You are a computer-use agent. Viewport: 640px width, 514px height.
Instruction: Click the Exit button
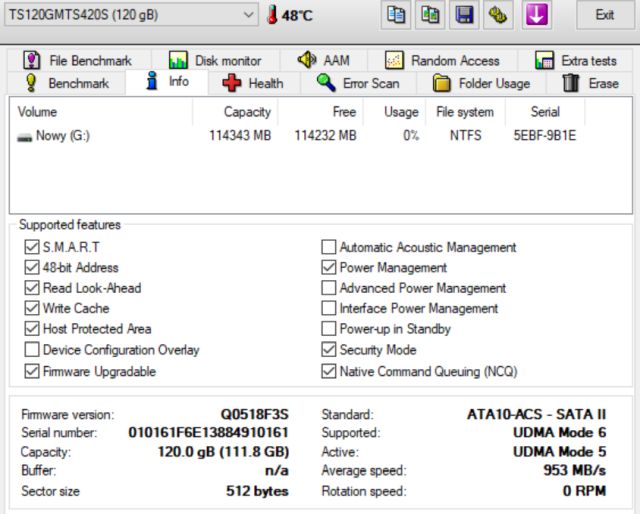coord(604,15)
